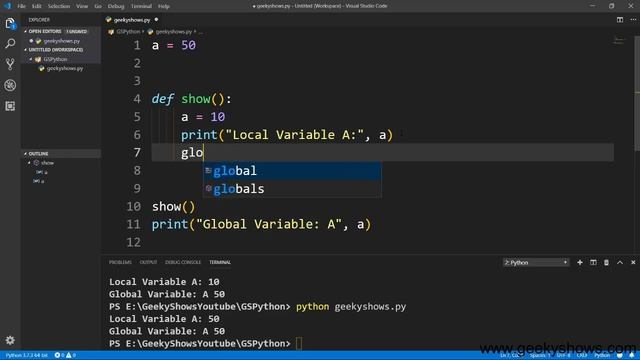Image resolution: width=640 pixels, height=360 pixels.
Task: Change language mode 'Python' in status bar
Action: tap(602, 356)
